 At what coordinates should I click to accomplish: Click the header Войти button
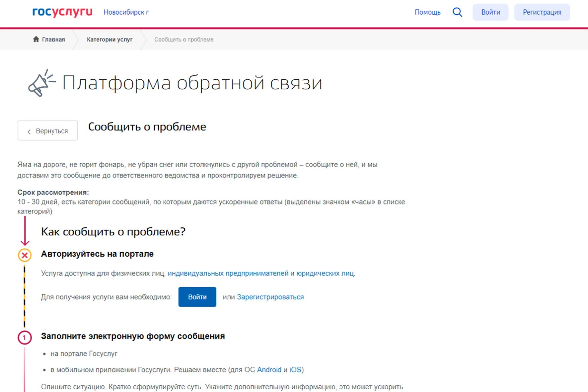point(490,12)
